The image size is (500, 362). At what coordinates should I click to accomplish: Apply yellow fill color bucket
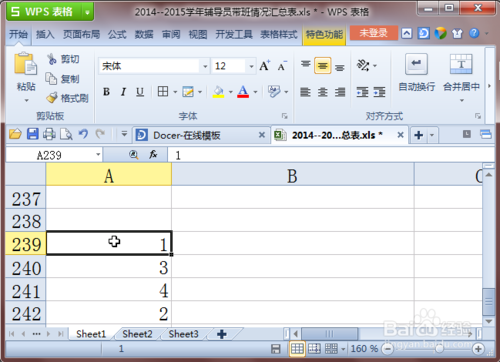pyautogui.click(x=218, y=92)
